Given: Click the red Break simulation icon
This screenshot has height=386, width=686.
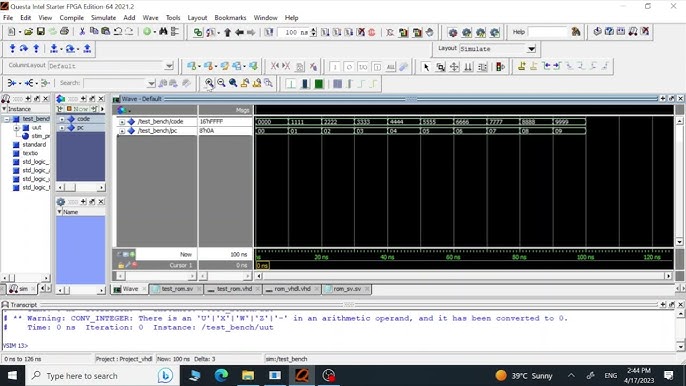Looking at the screenshot, I should [x=372, y=32].
